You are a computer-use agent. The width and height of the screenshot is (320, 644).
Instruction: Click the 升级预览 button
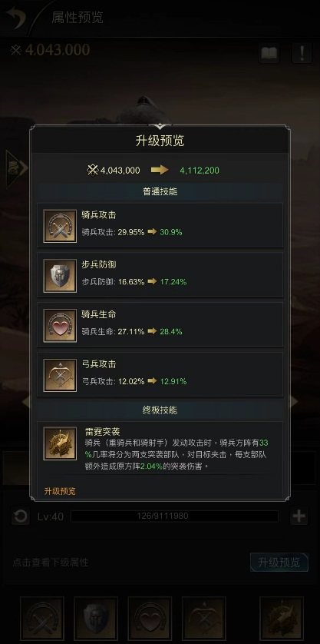[279, 563]
